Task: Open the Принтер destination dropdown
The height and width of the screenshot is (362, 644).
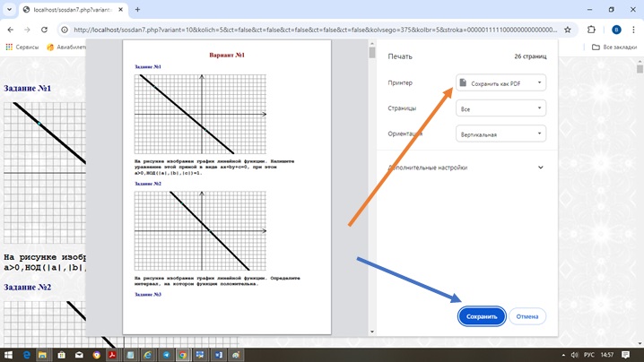Action: [500, 83]
